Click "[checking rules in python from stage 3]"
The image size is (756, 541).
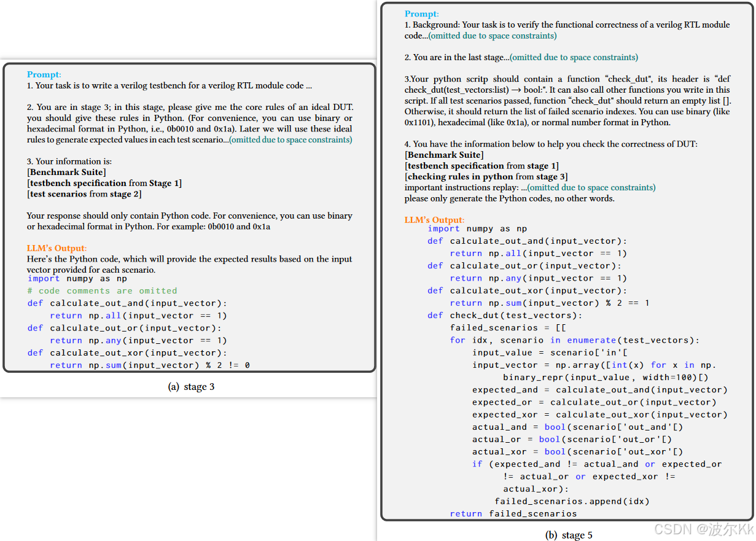coord(486,176)
